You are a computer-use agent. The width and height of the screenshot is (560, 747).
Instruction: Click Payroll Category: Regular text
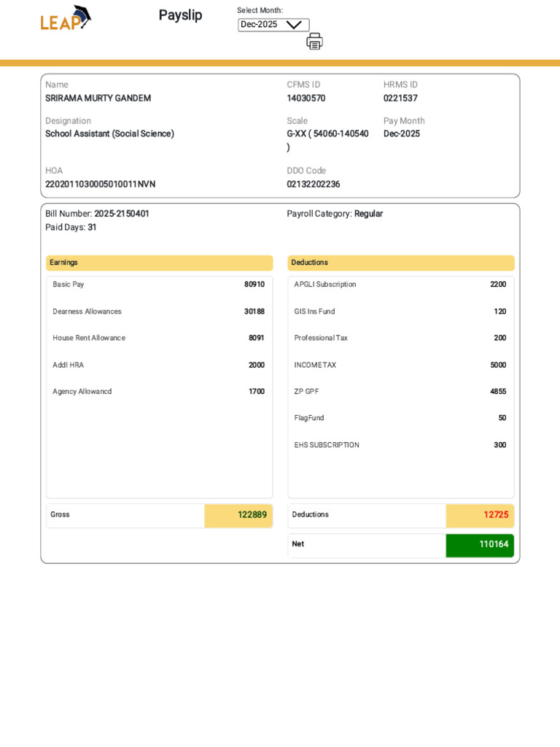point(335,214)
